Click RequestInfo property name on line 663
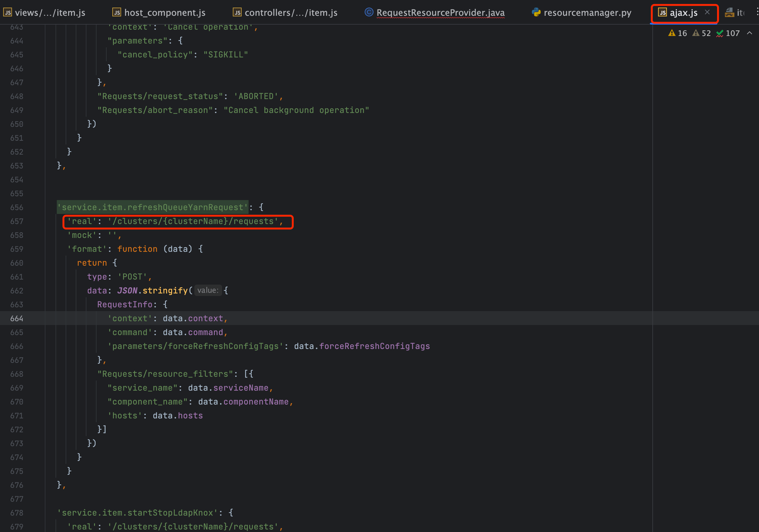 pyautogui.click(x=125, y=304)
